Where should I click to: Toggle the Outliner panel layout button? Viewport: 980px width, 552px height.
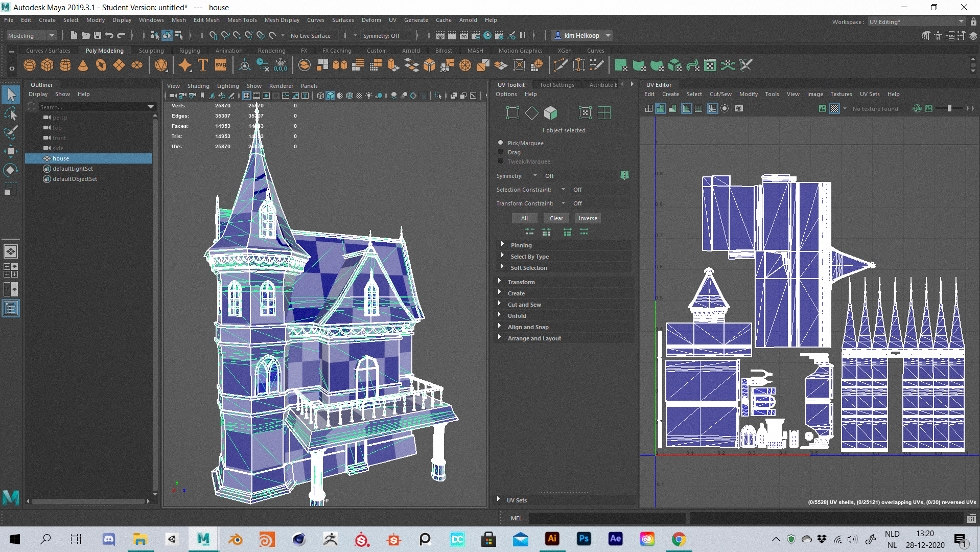(11, 308)
